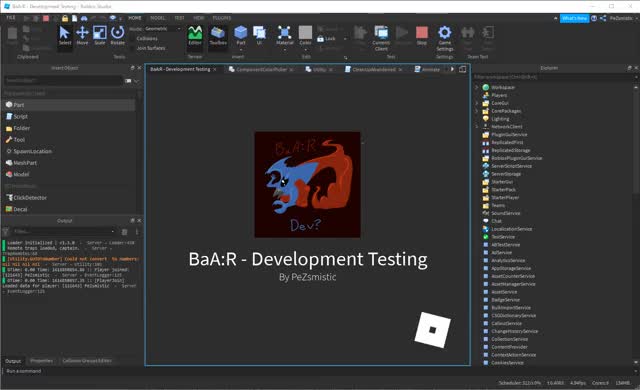
Task: Toggle the Collisions checkbox
Action: (x=132, y=38)
